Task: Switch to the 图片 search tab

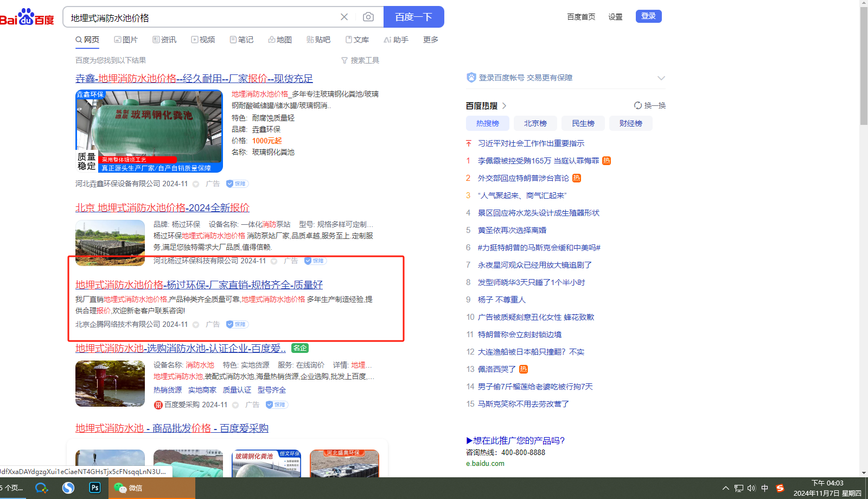Action: click(126, 40)
